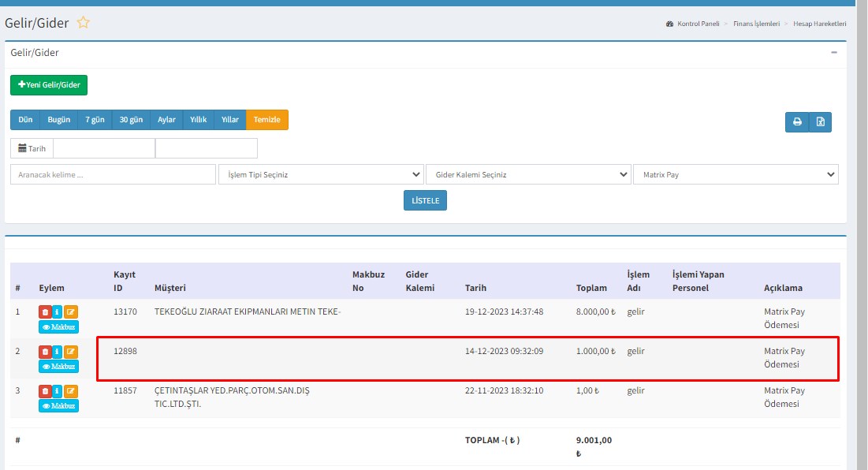Select the 7 gün date filter
The height and width of the screenshot is (470, 868).
point(95,120)
